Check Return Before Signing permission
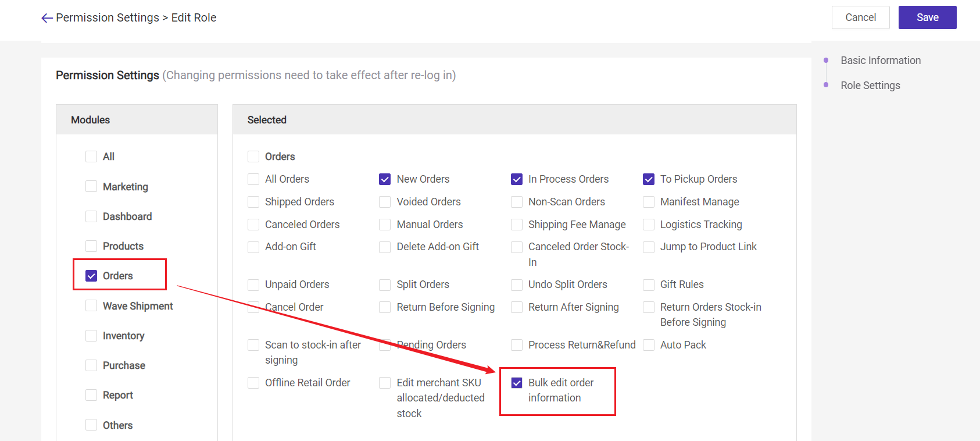Viewport: 980px width, 441px height. coord(385,307)
